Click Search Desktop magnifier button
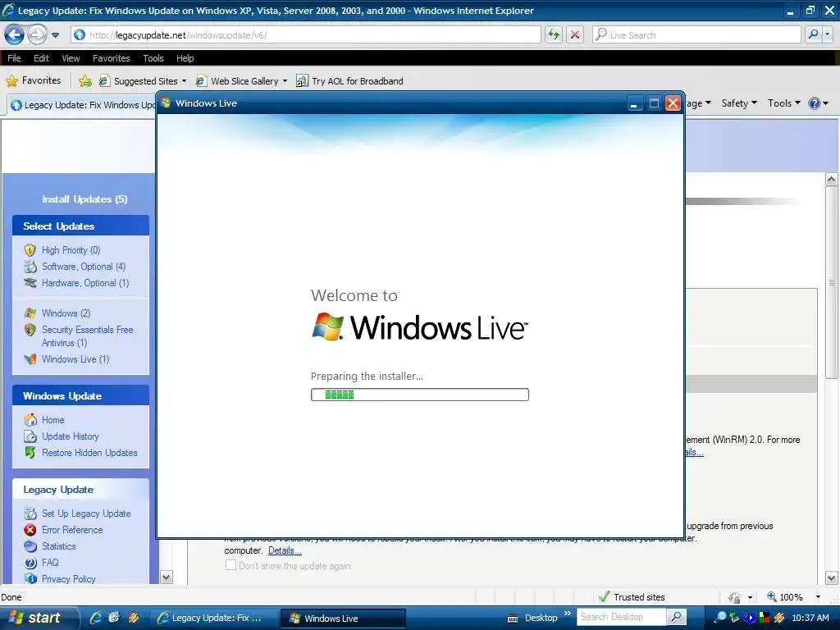Image resolution: width=840 pixels, height=630 pixels. pyautogui.click(x=677, y=617)
